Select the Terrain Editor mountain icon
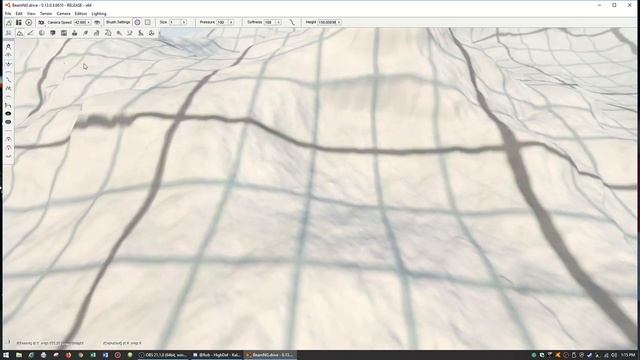Screen dimensions: 640x360 [20, 33]
